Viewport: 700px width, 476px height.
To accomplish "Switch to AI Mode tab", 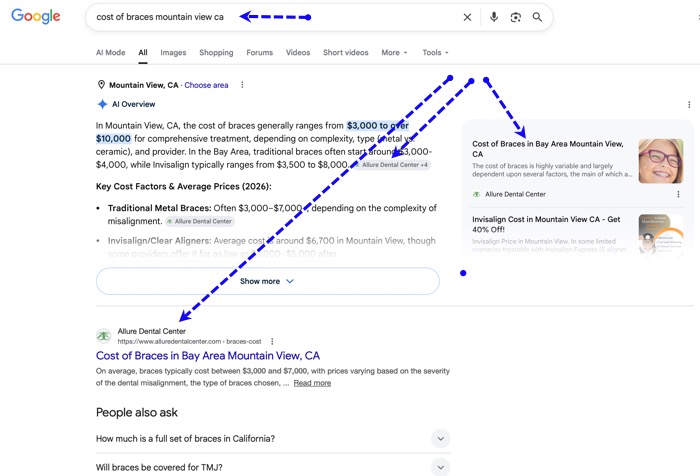I will click(x=110, y=52).
